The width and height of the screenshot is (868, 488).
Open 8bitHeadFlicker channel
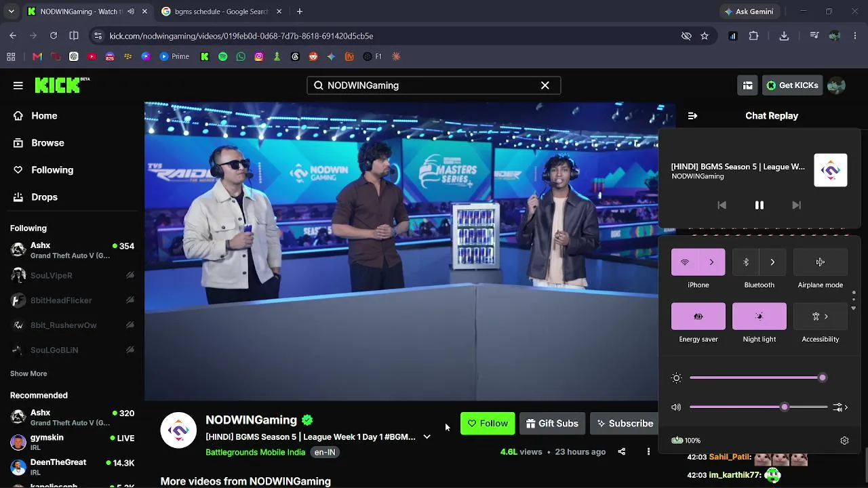pos(72,300)
